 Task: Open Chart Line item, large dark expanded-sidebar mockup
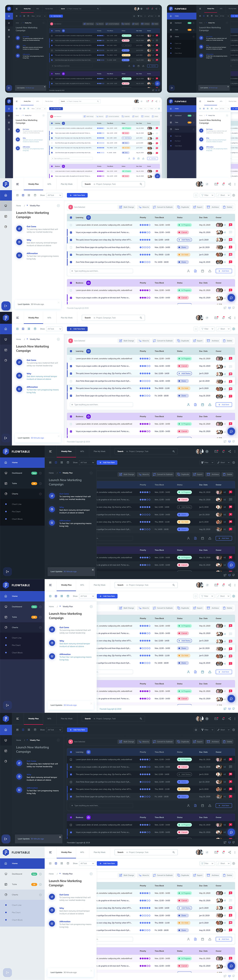click(x=16, y=504)
